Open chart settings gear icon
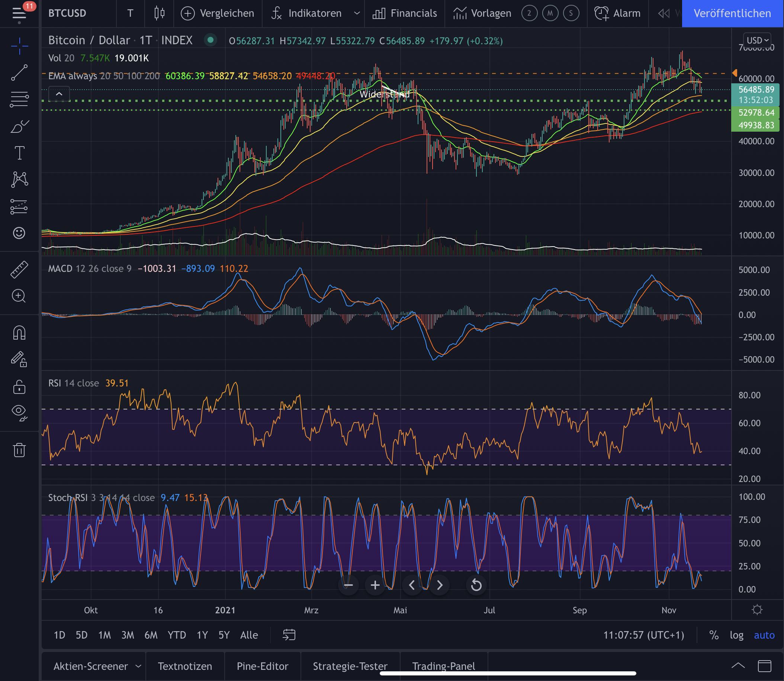The height and width of the screenshot is (681, 784). tap(757, 610)
